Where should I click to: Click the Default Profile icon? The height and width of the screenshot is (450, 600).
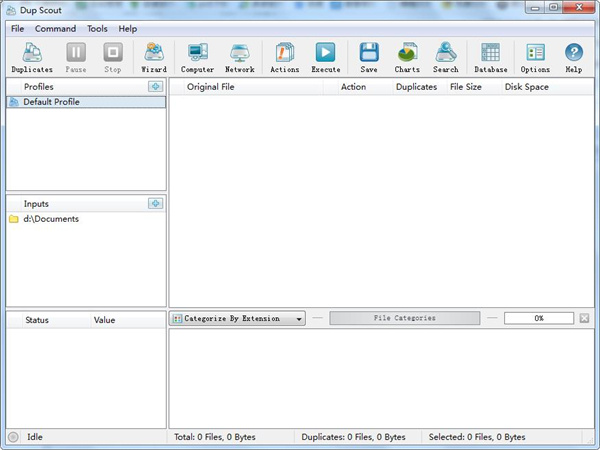pyautogui.click(x=14, y=102)
